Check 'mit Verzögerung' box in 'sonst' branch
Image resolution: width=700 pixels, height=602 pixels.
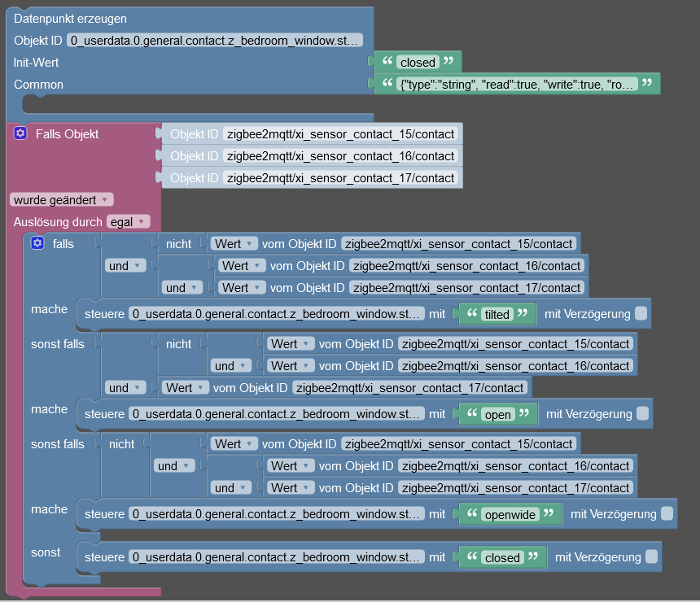(651, 557)
